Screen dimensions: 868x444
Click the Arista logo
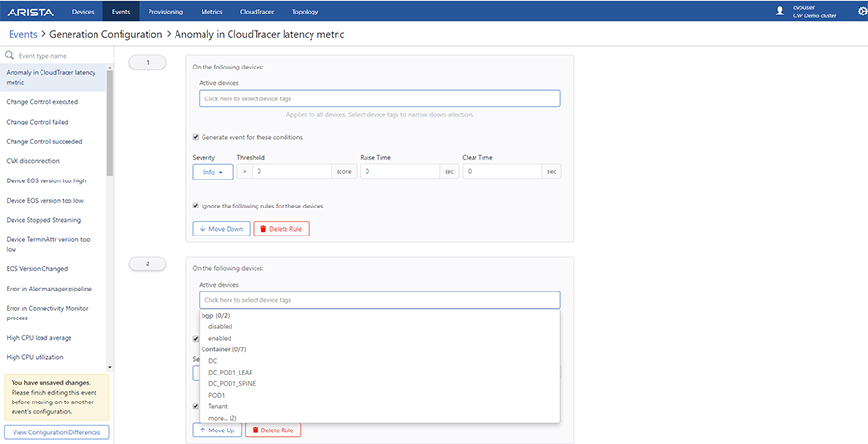coord(32,12)
